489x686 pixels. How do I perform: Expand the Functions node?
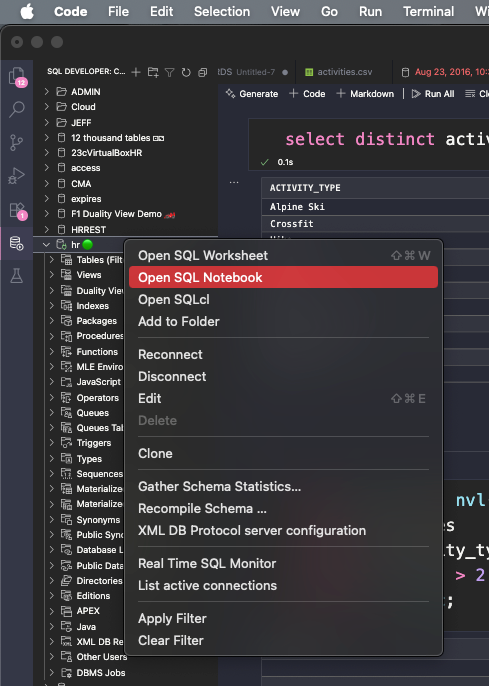coord(52,351)
